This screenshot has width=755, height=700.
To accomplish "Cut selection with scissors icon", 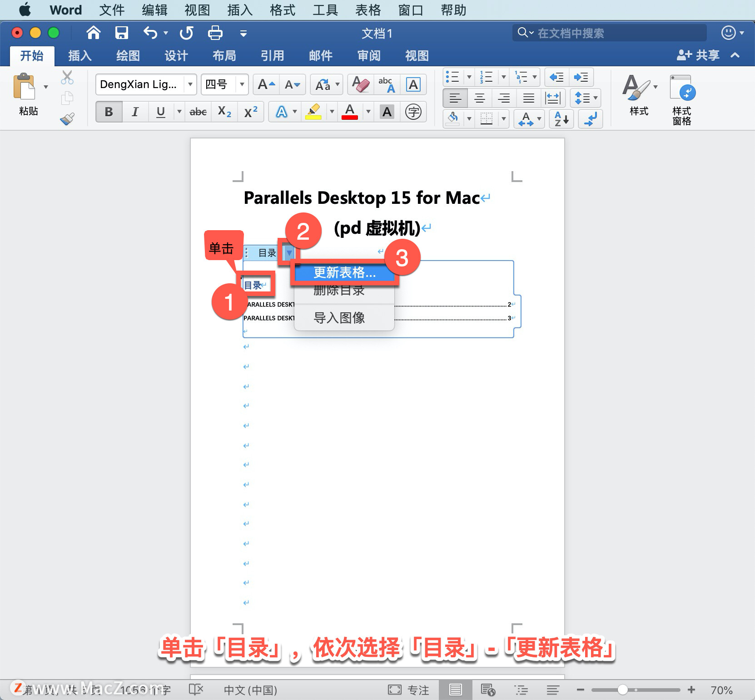I will pos(67,78).
